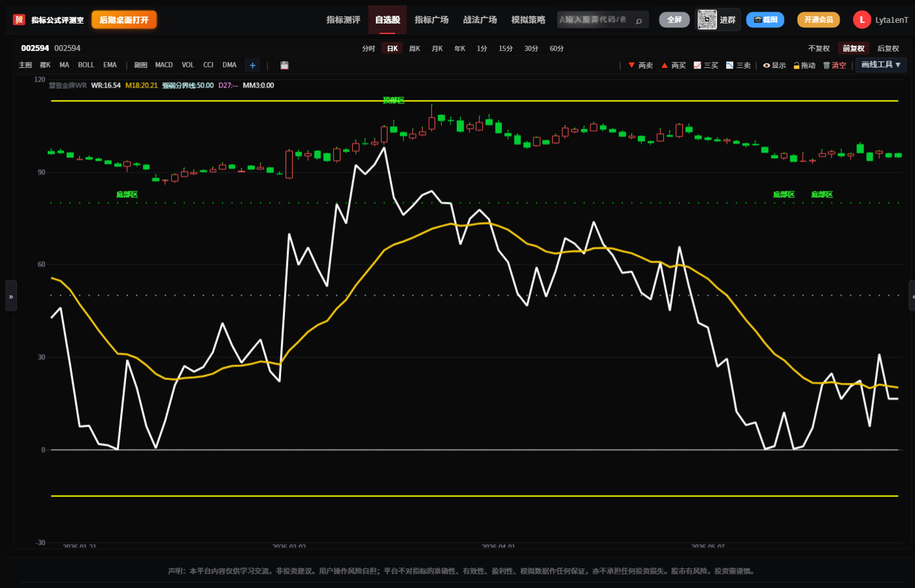Viewport: 915px width, 588px height.
Task: Click the orange 后期桌面打开 button
Action: coord(124,20)
